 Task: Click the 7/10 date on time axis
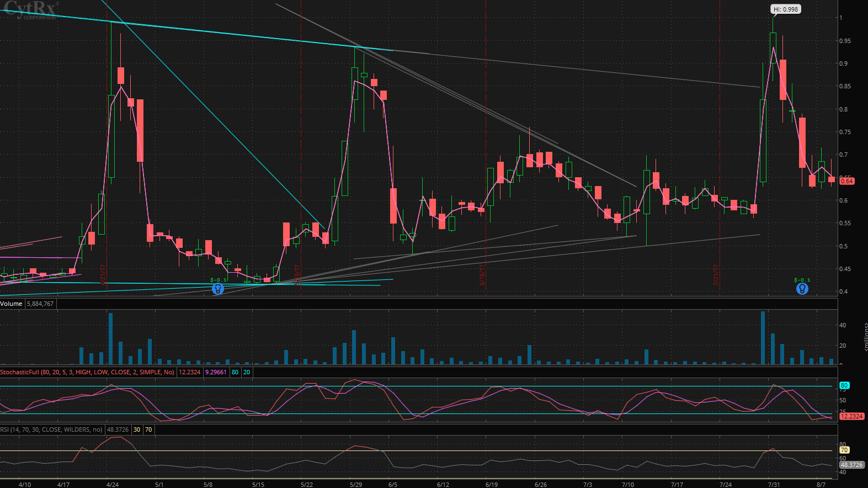(628, 484)
